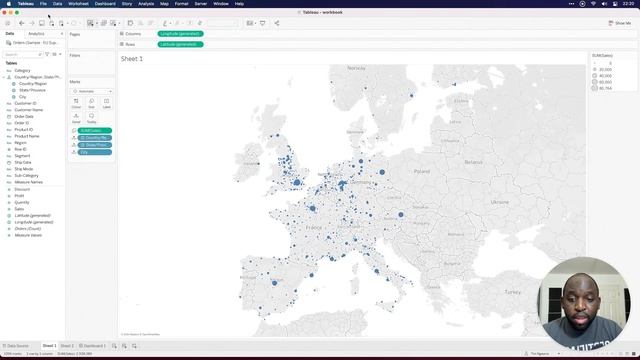Open the Format menu
This screenshot has height=360, width=640.
182,4
